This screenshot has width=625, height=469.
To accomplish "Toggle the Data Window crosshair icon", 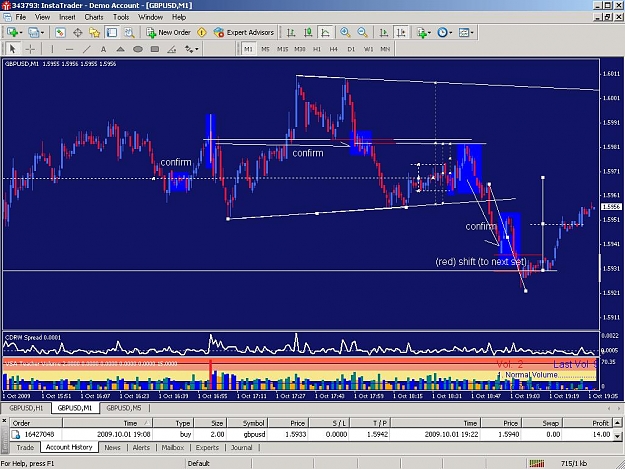I will (x=77, y=33).
